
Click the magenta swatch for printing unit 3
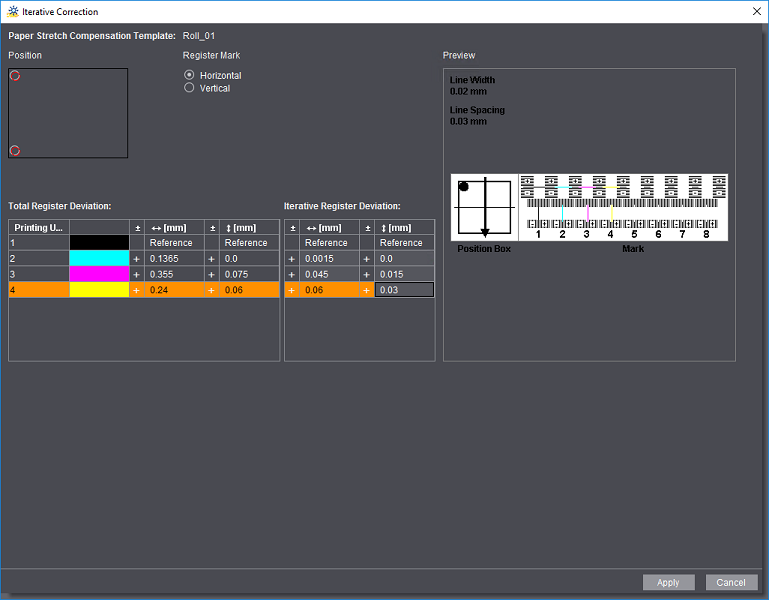pos(99,274)
